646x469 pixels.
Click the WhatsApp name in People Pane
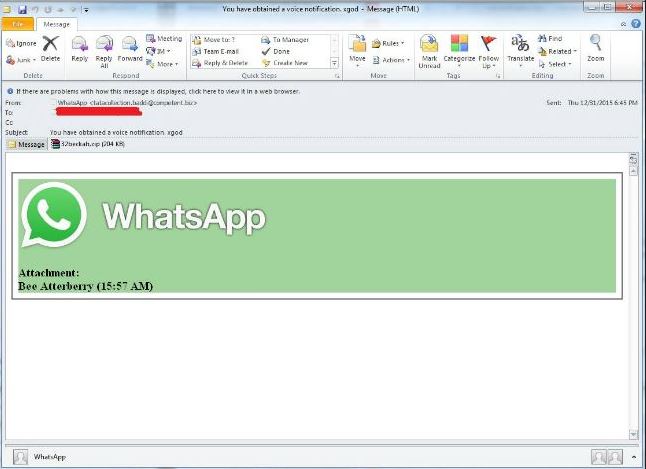(x=49, y=457)
